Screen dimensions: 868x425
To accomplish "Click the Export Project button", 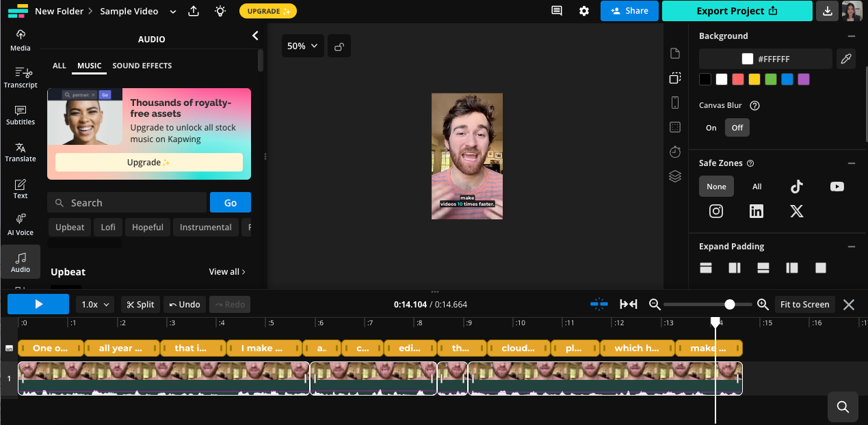I will click(737, 11).
